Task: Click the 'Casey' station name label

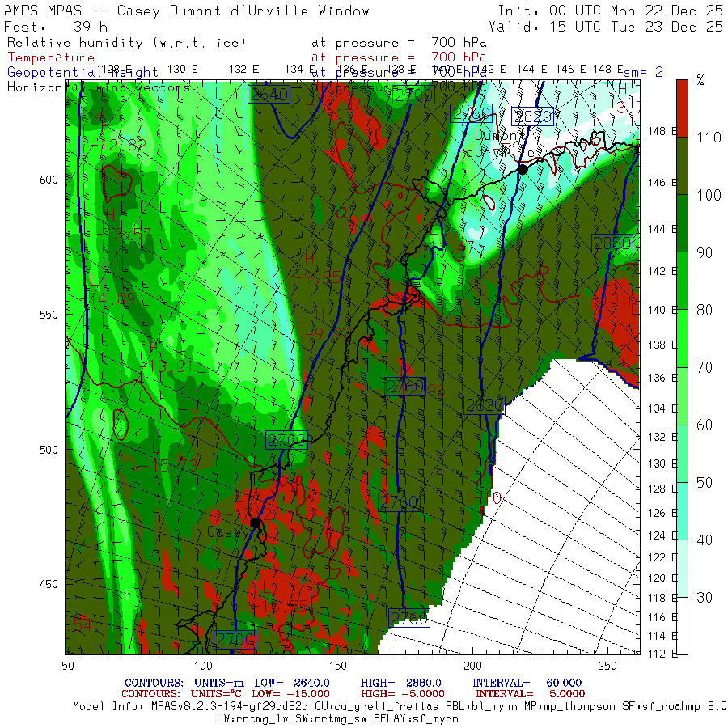Action: [x=226, y=532]
